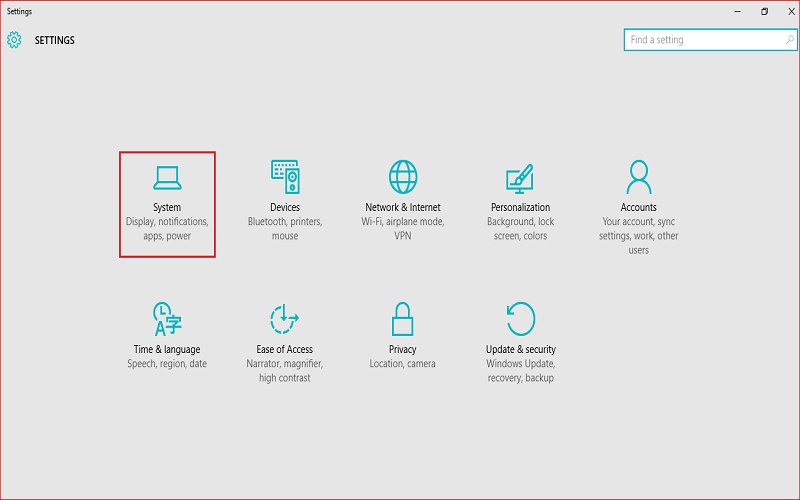Click the System label

click(x=167, y=207)
